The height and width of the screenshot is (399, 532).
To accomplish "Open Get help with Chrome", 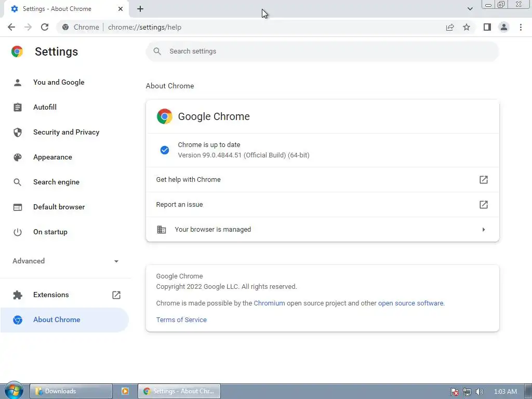I will [322, 179].
